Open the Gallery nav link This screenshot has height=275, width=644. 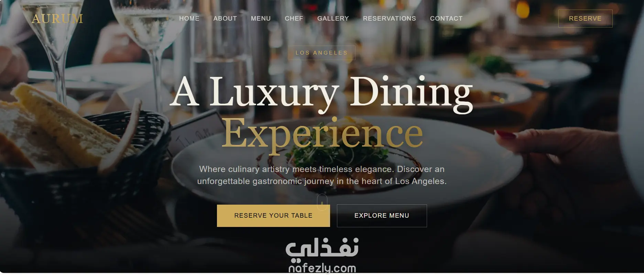(x=333, y=19)
